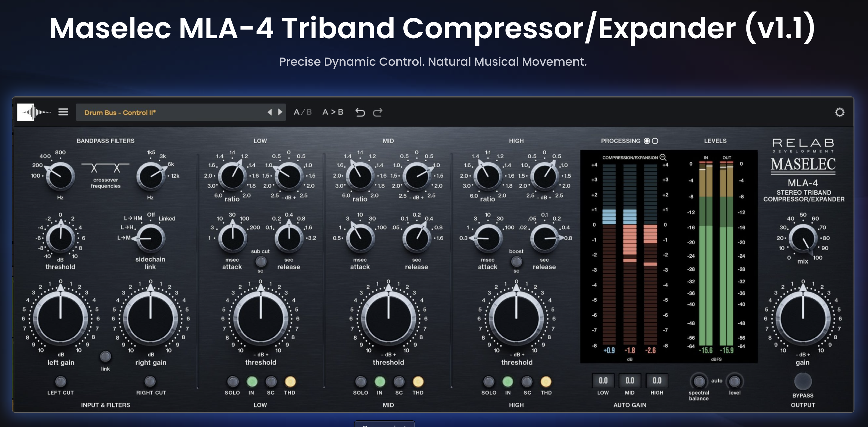Screen dimensions: 868x427
Task: Go to the next preset with the right arrow
Action: pos(280,112)
